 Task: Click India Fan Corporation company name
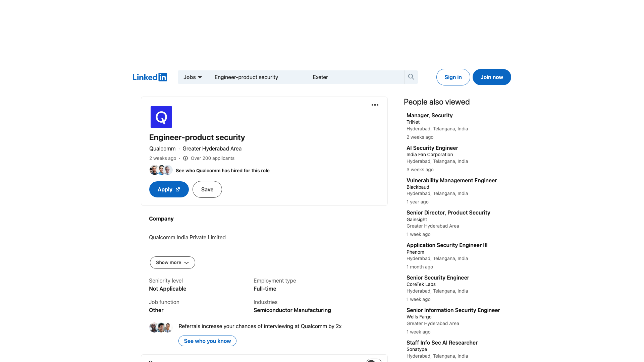point(430,155)
